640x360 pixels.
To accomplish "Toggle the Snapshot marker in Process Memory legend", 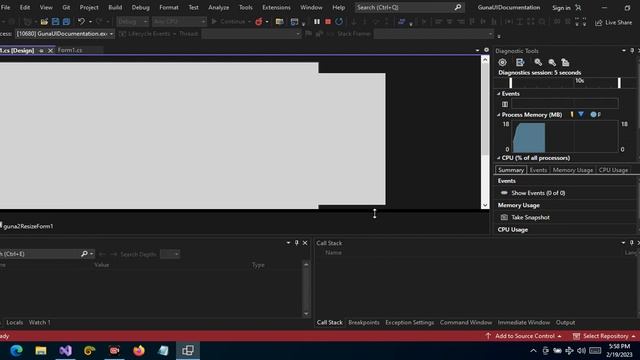I will pos(581,114).
